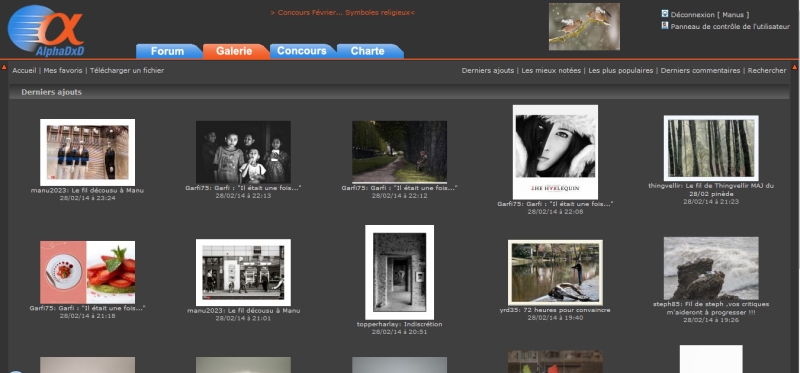
Task: Click steph85: Fil de steph caption
Action: click(x=711, y=308)
